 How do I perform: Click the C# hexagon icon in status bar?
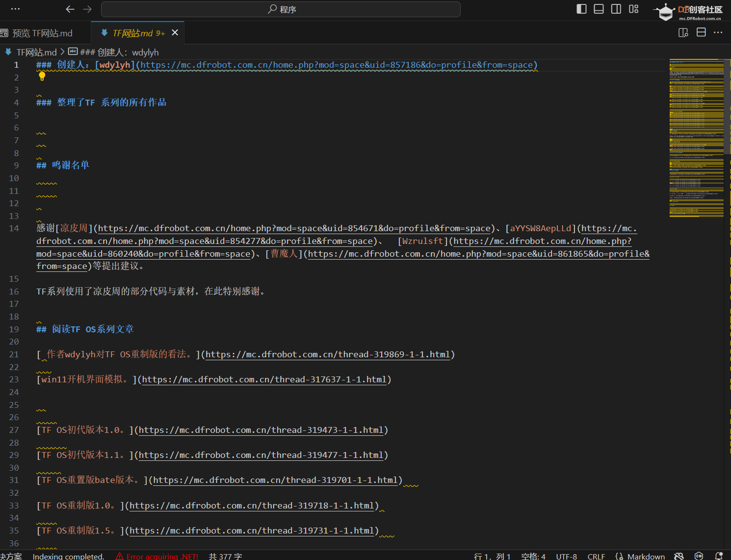[x=699, y=556]
